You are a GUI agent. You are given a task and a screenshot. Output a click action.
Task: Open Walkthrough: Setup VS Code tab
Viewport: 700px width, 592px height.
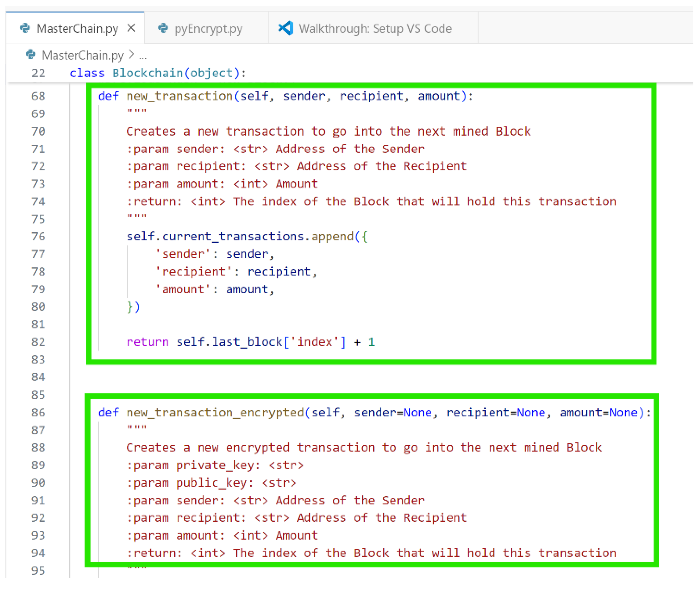[375, 29]
